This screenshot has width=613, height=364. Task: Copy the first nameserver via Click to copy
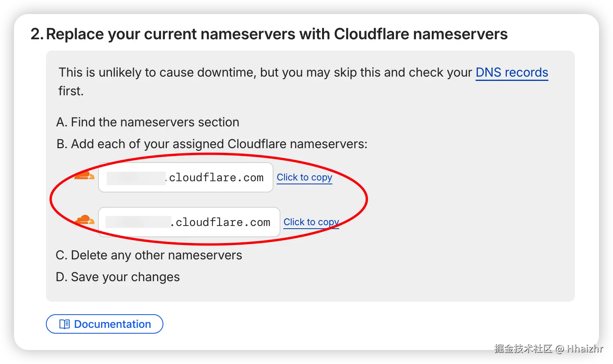[x=304, y=177]
